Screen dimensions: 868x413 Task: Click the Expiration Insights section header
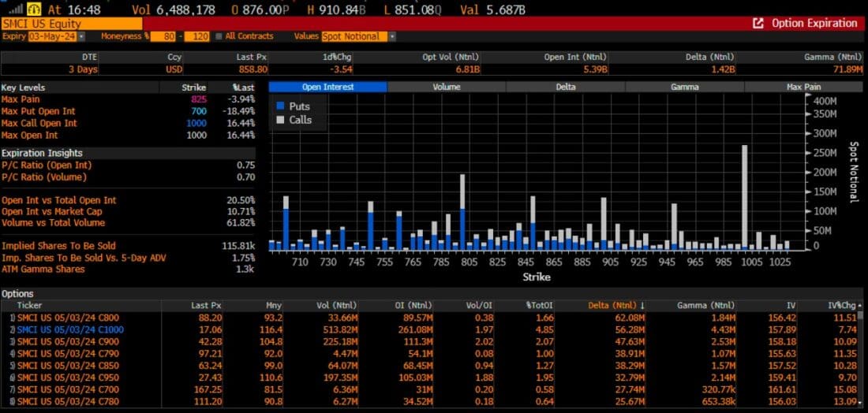click(x=42, y=153)
